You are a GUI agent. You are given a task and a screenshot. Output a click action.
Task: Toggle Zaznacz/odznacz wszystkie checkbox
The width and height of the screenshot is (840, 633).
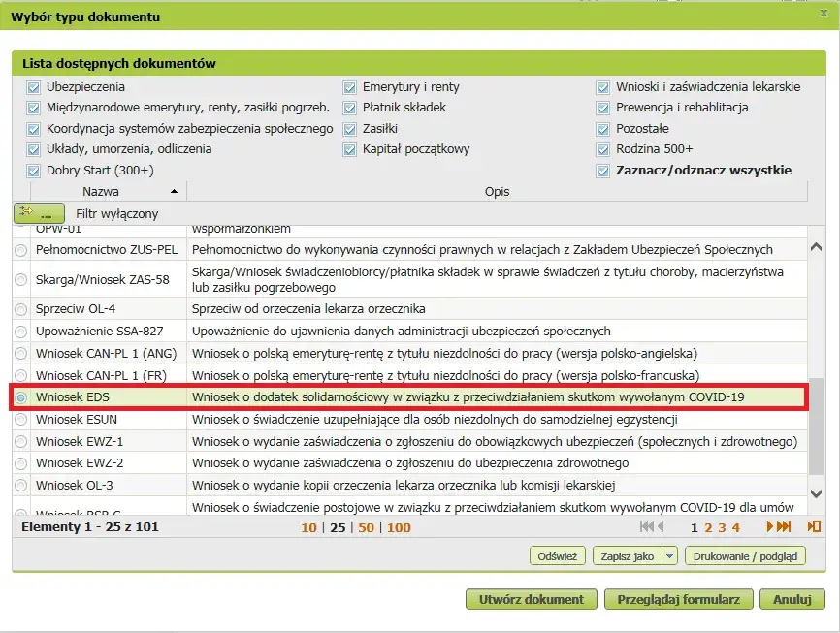pyautogui.click(x=603, y=171)
